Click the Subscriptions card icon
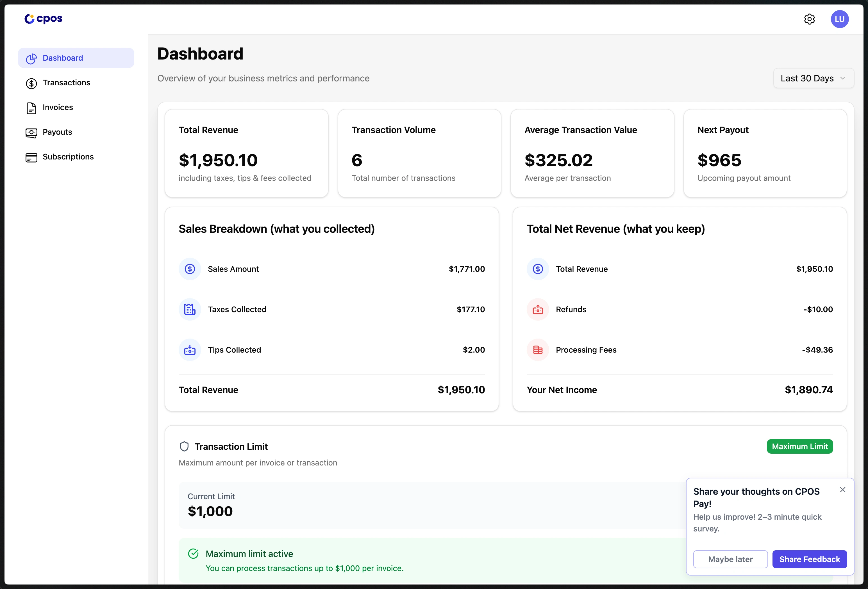868x589 pixels. 31,157
